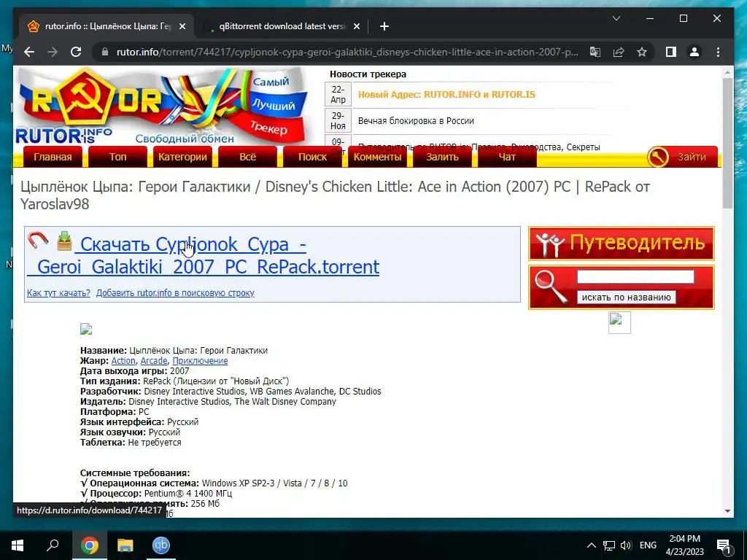Click the page title heading Цыплёнок Цыпа
Image resolution: width=747 pixels, height=560 pixels.
pyautogui.click(x=335, y=195)
